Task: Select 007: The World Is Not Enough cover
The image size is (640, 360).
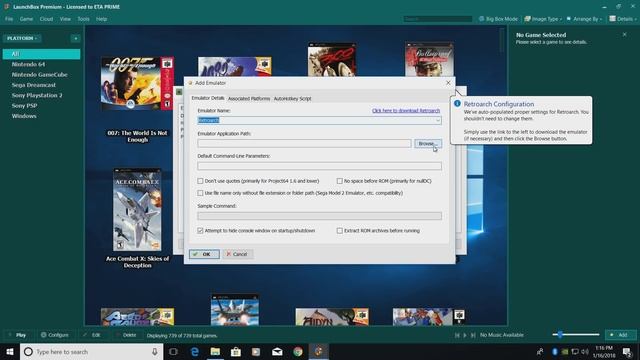Action: (137, 84)
